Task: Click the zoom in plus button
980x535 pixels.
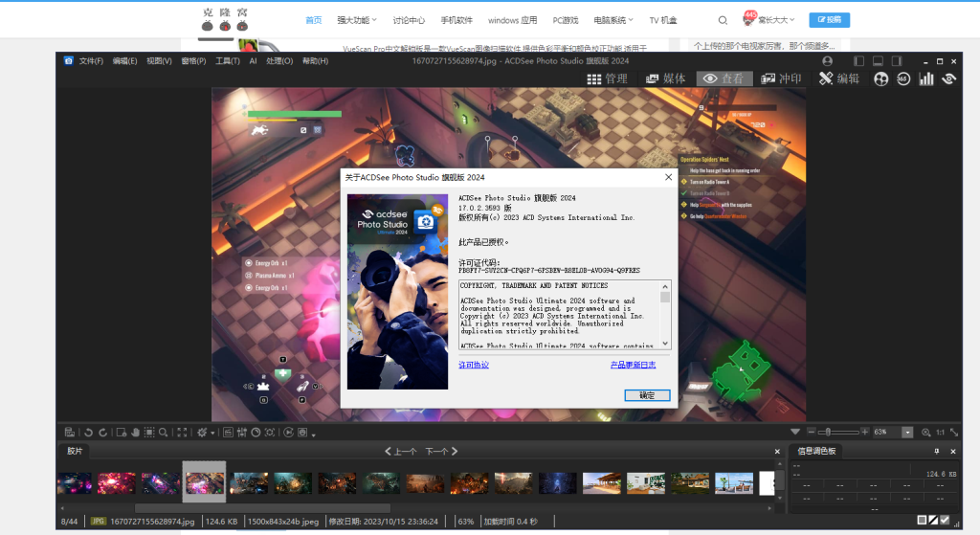Action: coord(865,432)
